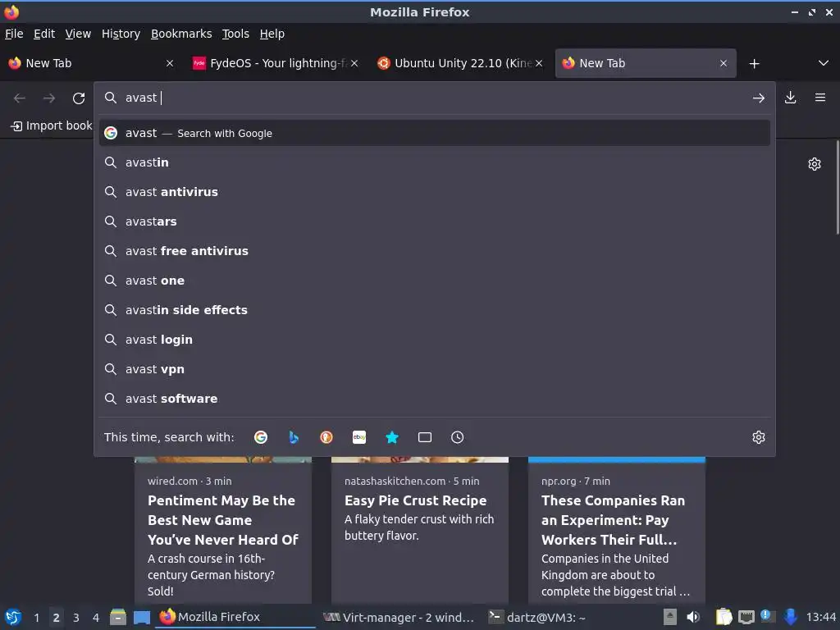This screenshot has height=630, width=840.
Task: Go back one page
Action: (x=20, y=98)
